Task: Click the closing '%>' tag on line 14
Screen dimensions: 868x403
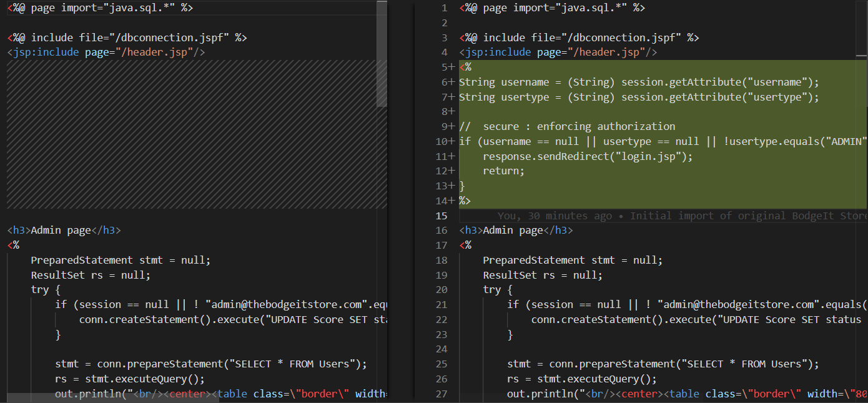Action: pyautogui.click(x=465, y=201)
